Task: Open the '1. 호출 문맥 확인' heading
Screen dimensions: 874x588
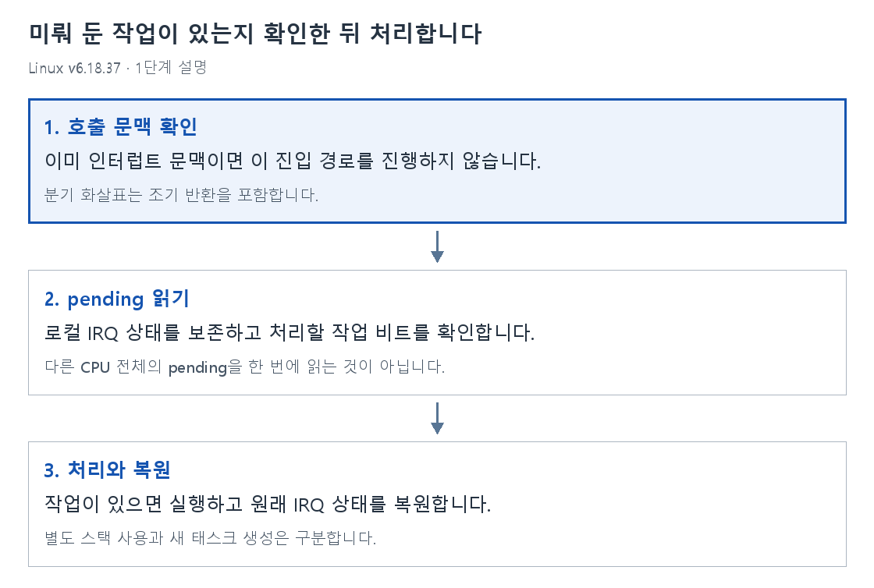Action: click(x=121, y=127)
